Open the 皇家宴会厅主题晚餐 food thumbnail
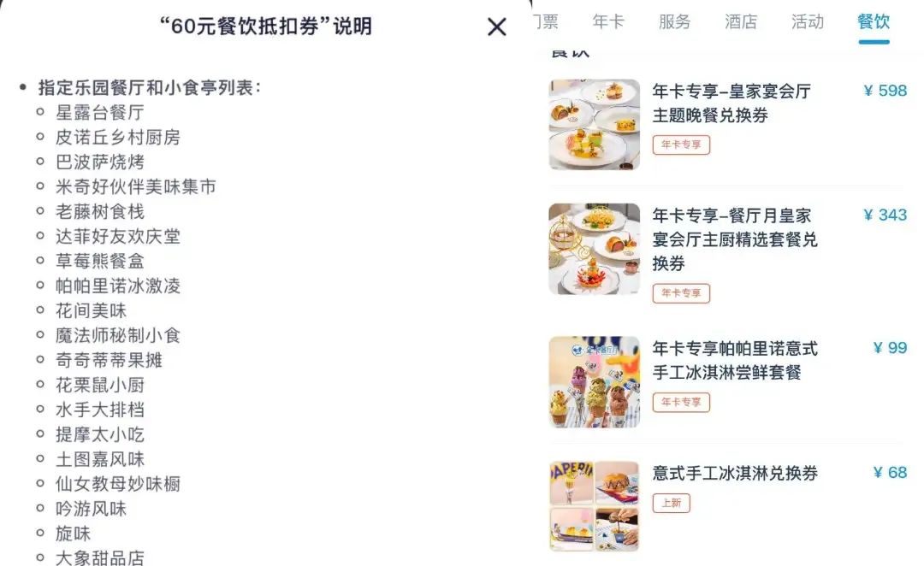This screenshot has height=566, width=924. (594, 124)
